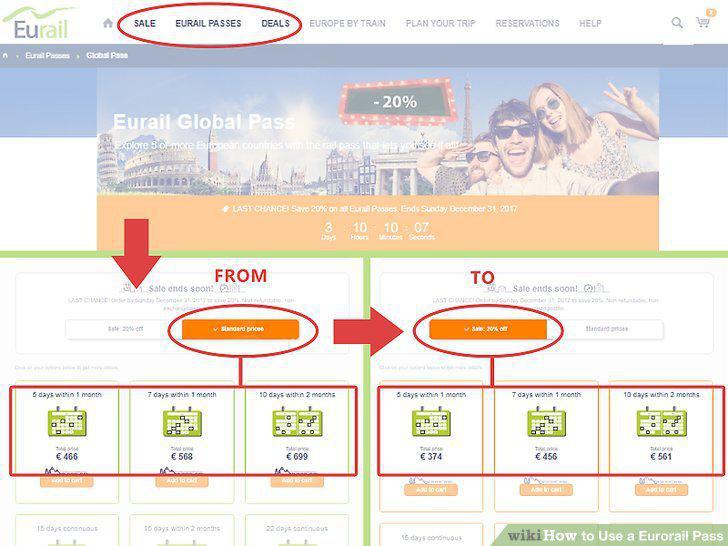This screenshot has height=546, width=728.
Task: Select the 5 days within 1 month title above € 466
Action: (67, 395)
